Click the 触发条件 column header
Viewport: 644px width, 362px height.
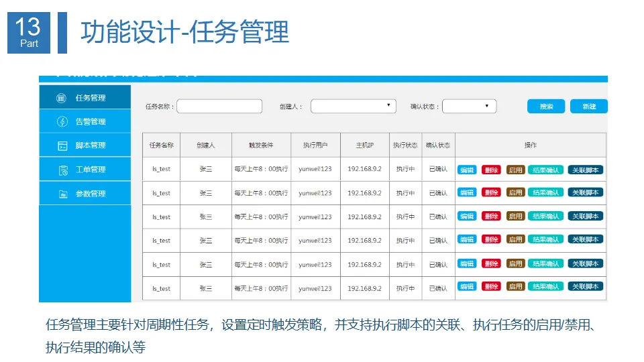261,145
